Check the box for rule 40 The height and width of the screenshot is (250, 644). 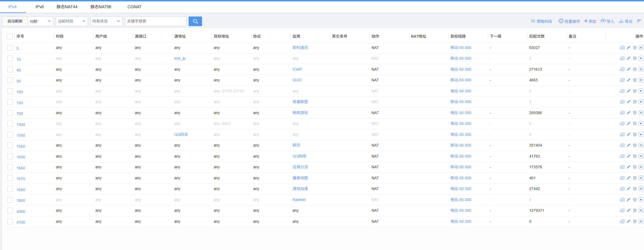click(x=10, y=69)
